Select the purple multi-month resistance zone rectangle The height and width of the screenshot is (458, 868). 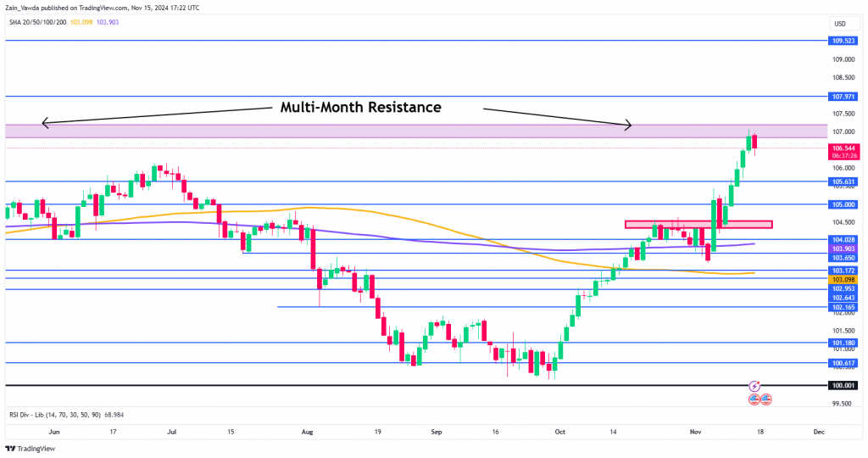pos(416,131)
